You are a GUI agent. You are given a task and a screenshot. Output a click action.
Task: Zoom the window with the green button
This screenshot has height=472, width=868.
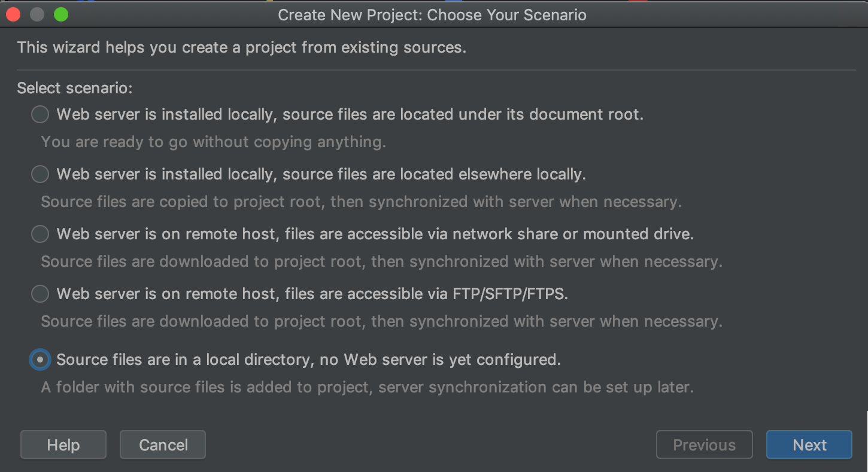pyautogui.click(x=60, y=14)
